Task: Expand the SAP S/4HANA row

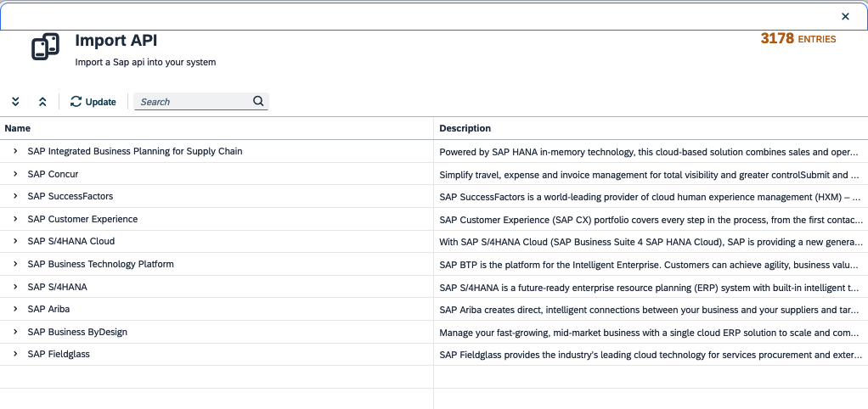Action: [15, 287]
